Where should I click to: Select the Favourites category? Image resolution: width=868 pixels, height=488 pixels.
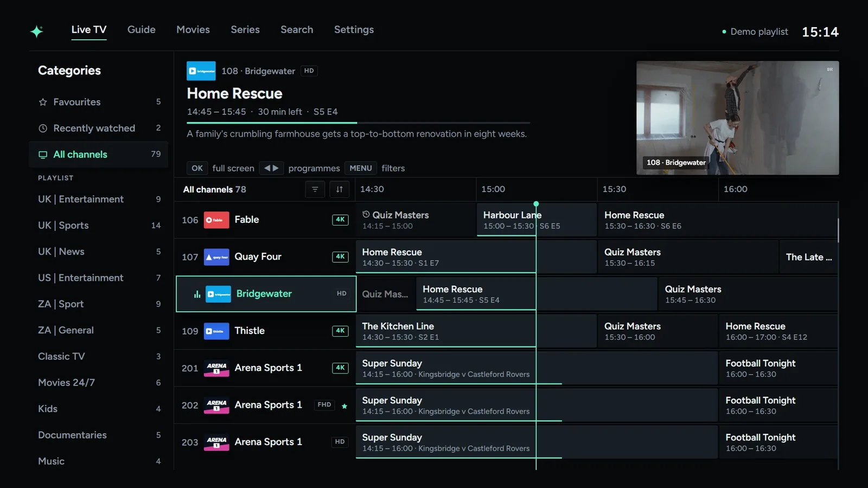tap(99, 102)
